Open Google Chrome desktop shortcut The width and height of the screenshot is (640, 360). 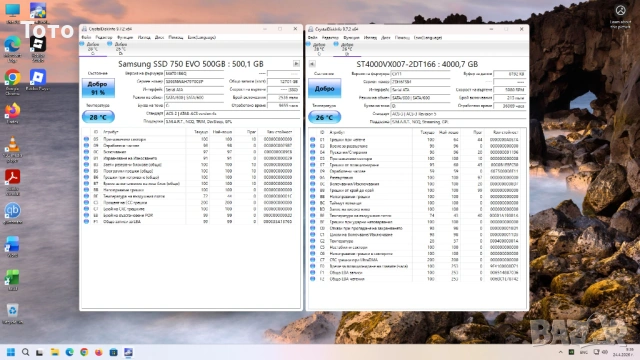(12, 81)
